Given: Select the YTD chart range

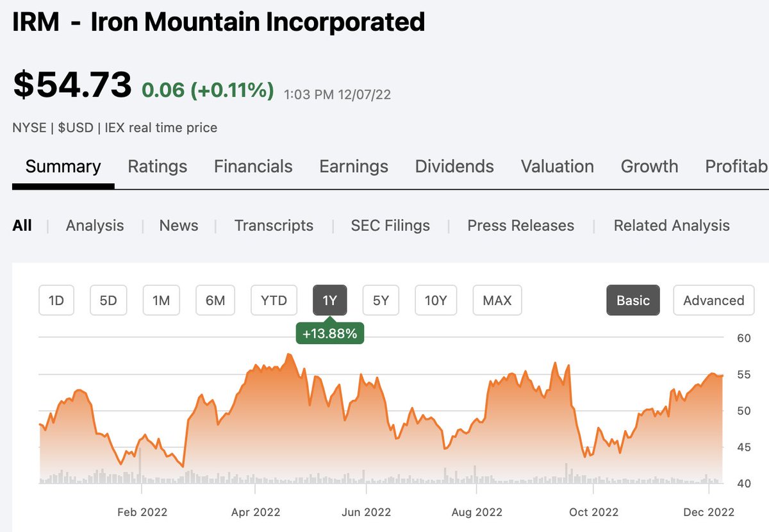Looking at the screenshot, I should [x=274, y=301].
